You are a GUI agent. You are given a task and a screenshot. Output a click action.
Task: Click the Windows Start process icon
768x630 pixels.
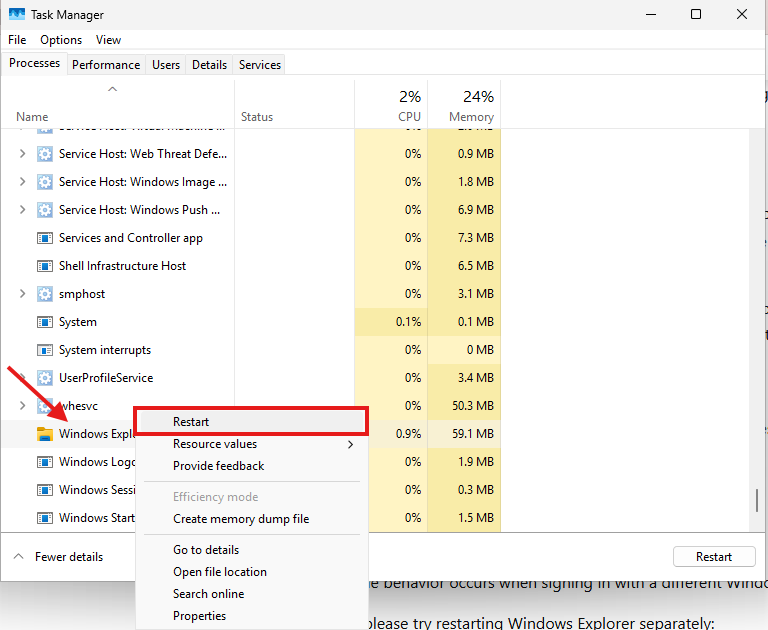pos(45,518)
